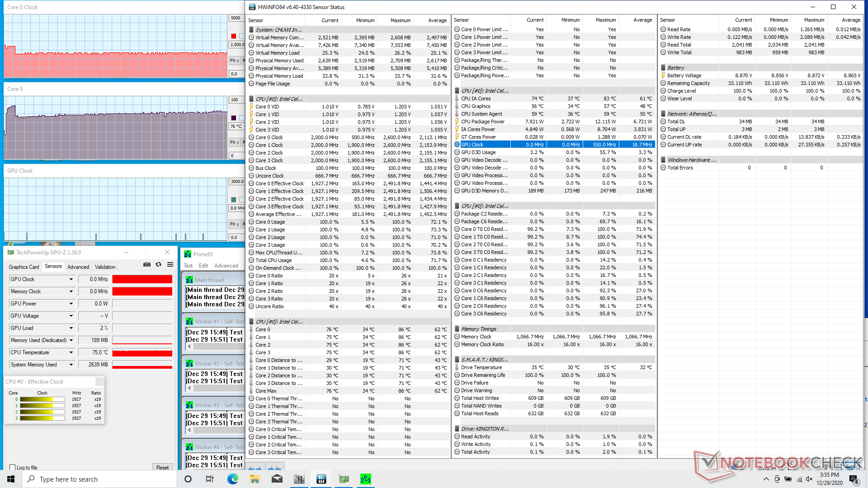
Task: Click the GPU-Z refresh icon
Action: (x=158, y=265)
